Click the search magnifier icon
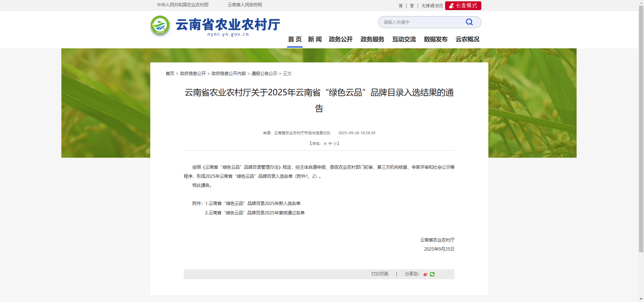This screenshot has width=644, height=302. point(469,22)
